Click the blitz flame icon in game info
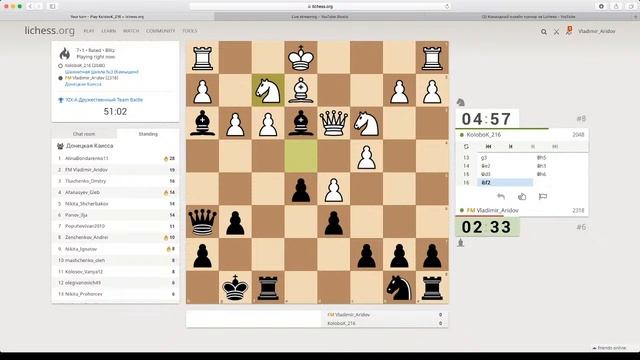 point(64,53)
